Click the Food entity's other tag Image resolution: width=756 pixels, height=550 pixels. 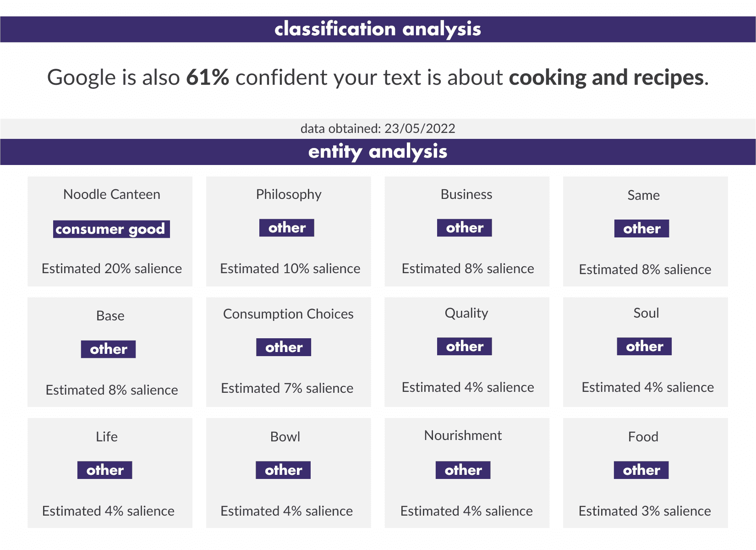pos(641,470)
